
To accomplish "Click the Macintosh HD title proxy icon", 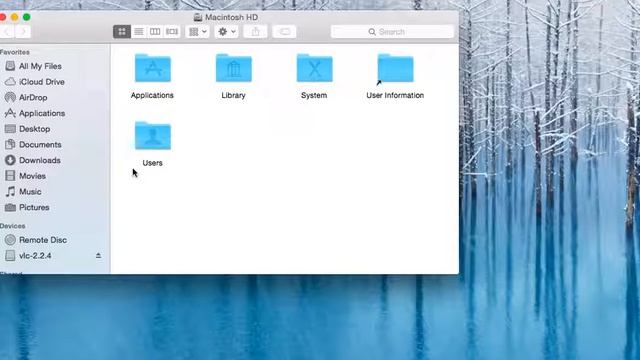I will 198,17.
